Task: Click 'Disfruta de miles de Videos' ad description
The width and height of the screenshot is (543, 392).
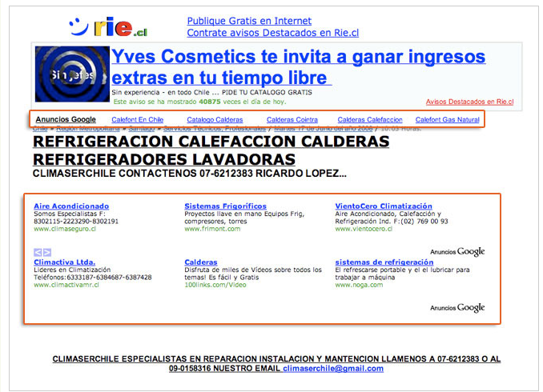Action: point(253,274)
